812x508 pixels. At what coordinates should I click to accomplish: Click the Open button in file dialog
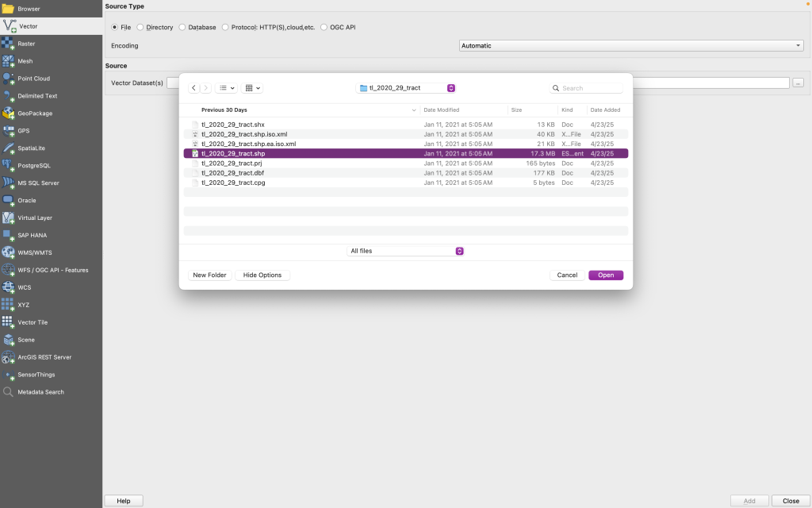606,275
